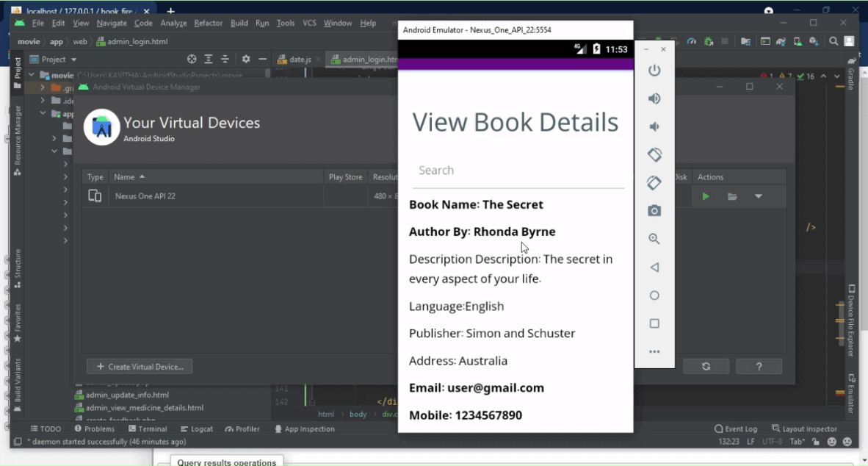Image resolution: width=868 pixels, height=466 pixels.
Task: Click the Search field in the book app
Action: click(518, 171)
